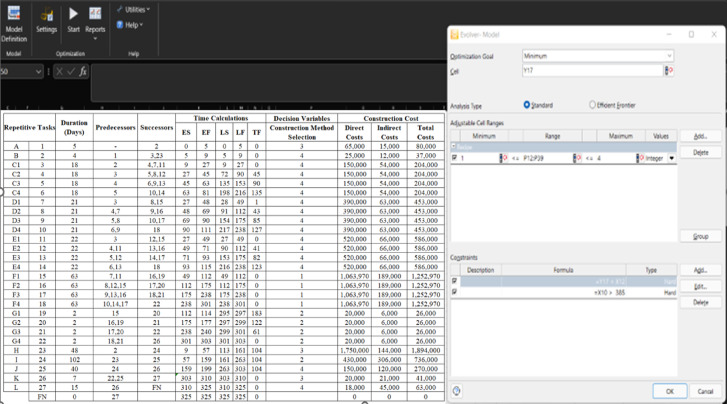Toggle checkbox for the X10 > 385 constraint
Viewport: 727px width, 404px height.
click(454, 292)
